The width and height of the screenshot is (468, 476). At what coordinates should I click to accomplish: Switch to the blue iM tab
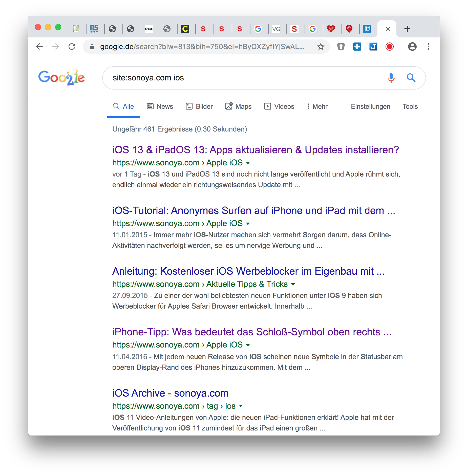367,29
